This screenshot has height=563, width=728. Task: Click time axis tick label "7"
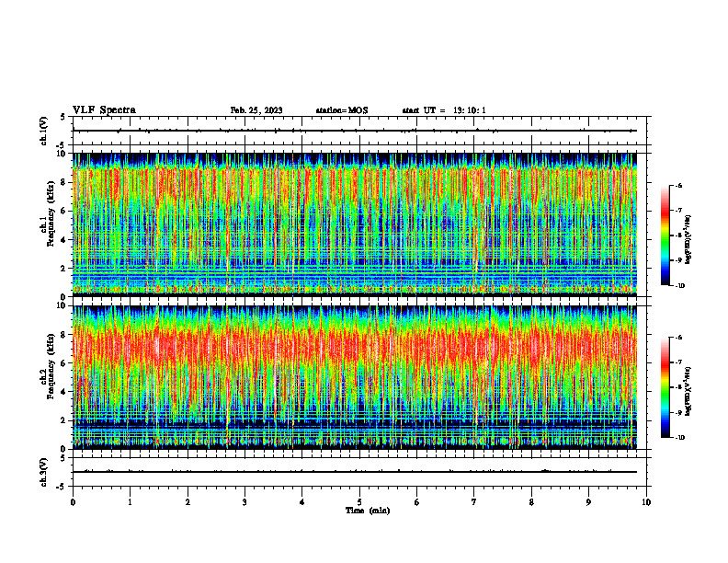click(474, 502)
